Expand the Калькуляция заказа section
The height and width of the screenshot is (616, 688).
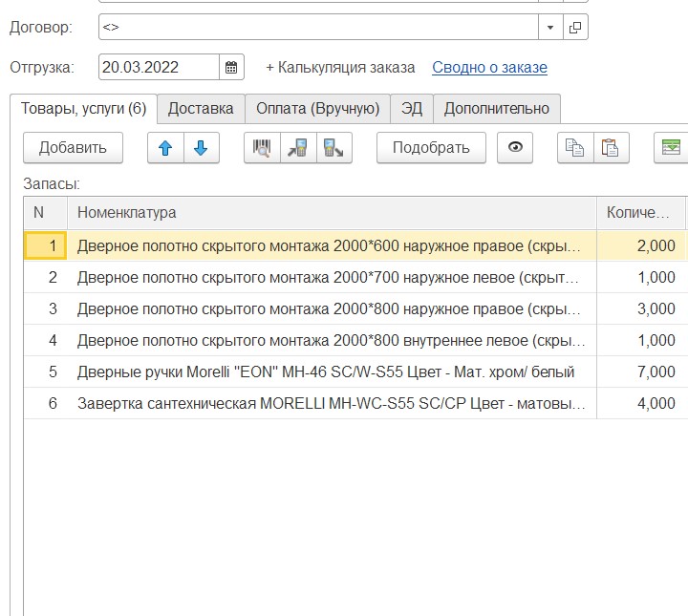pos(340,68)
